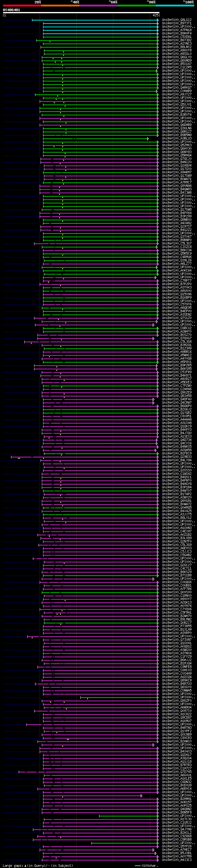Click the UniRef100_C5XD81 hit label
This screenshot has width=197, height=868.
(177, 37)
